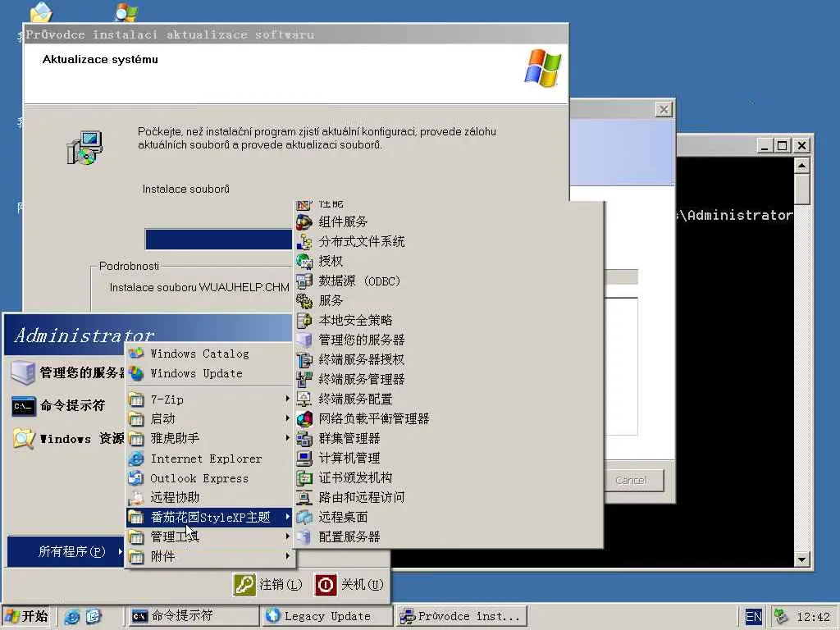Image resolution: width=840 pixels, height=630 pixels.
Task: Launch Windows Update from programs menu
Action: click(x=209, y=373)
